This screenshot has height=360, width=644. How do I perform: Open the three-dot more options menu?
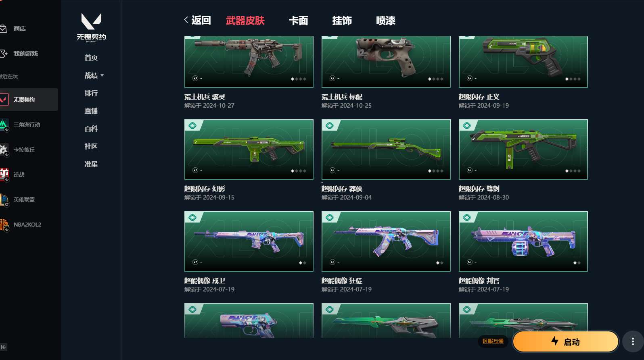point(633,342)
